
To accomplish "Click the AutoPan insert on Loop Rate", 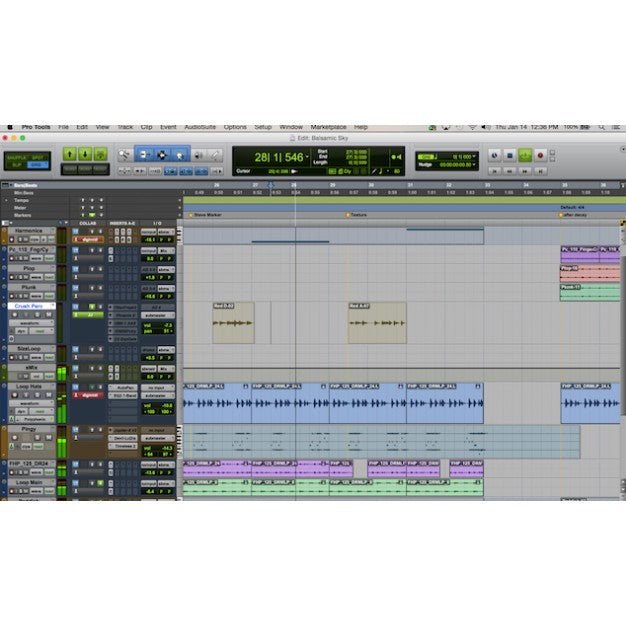I will [123, 388].
